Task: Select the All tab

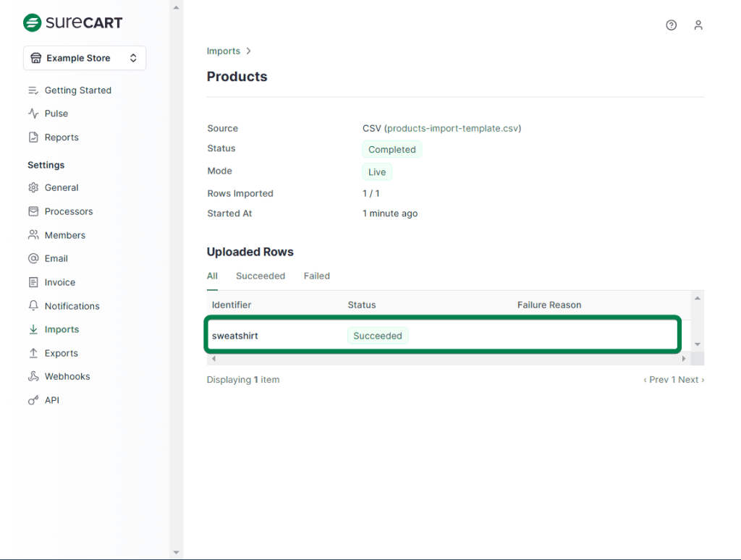Action: click(212, 276)
